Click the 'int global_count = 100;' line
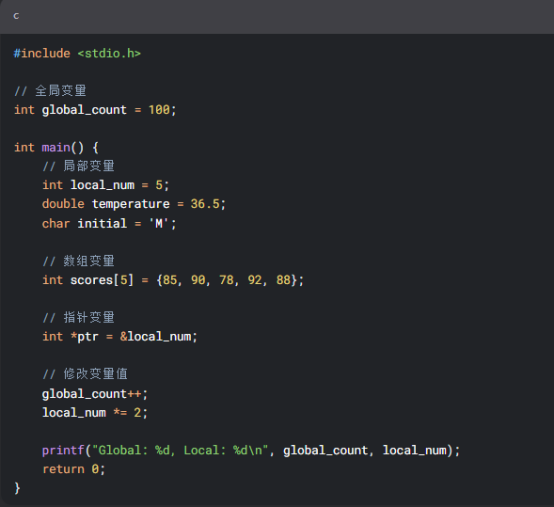The image size is (554, 507). click(x=95, y=110)
